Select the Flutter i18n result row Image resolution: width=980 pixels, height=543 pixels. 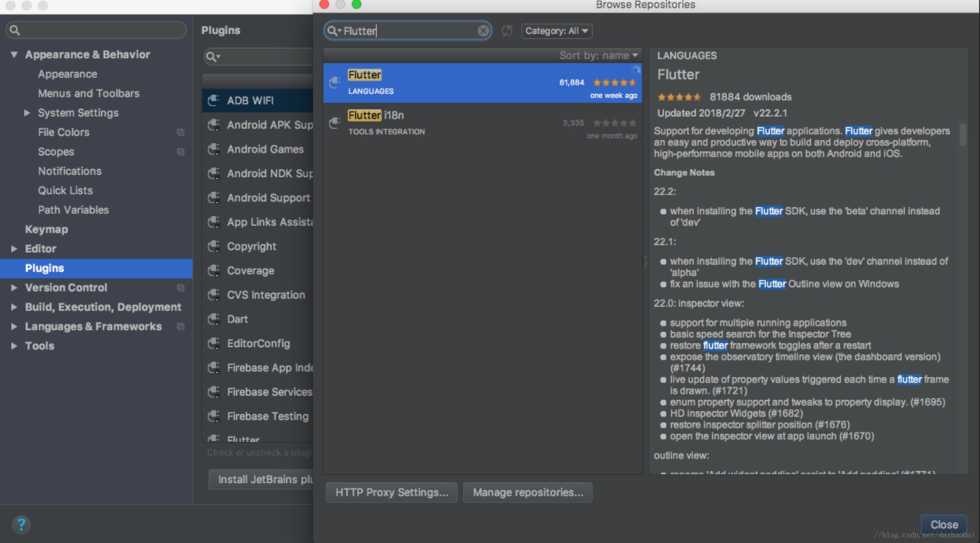[482, 123]
